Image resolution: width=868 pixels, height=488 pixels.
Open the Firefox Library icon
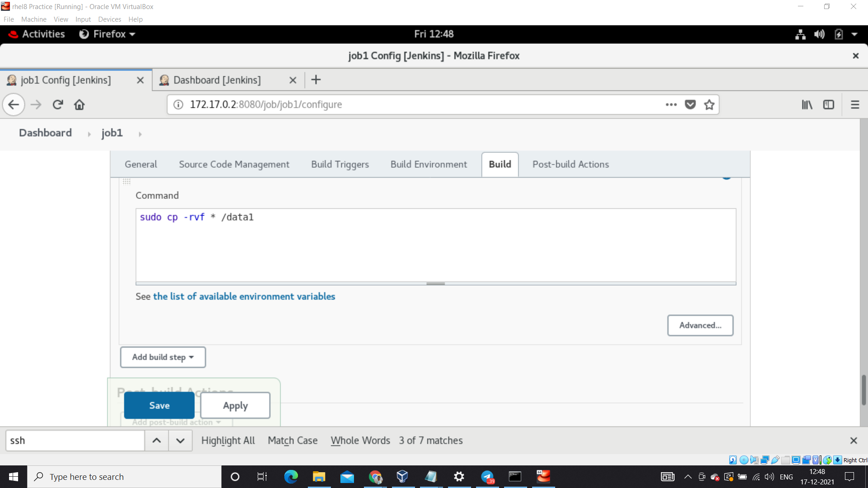807,104
